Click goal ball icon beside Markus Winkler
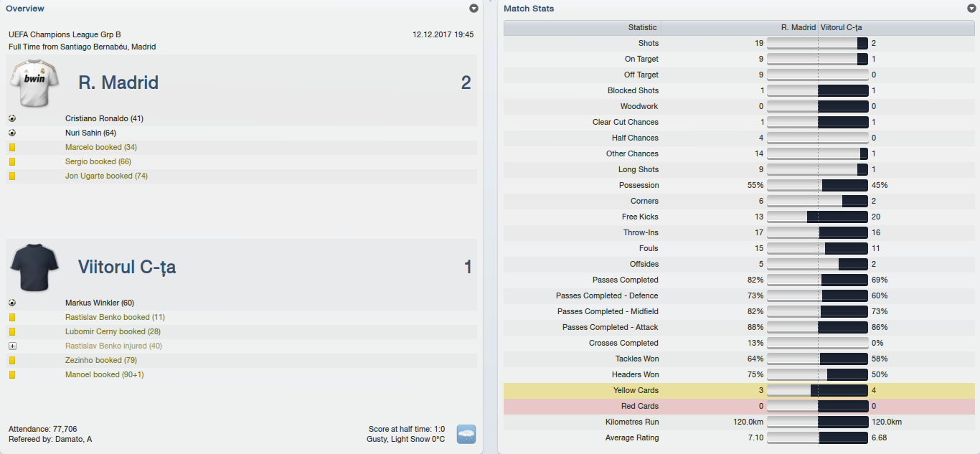Screen dimensions: 980x454 [x=12, y=303]
